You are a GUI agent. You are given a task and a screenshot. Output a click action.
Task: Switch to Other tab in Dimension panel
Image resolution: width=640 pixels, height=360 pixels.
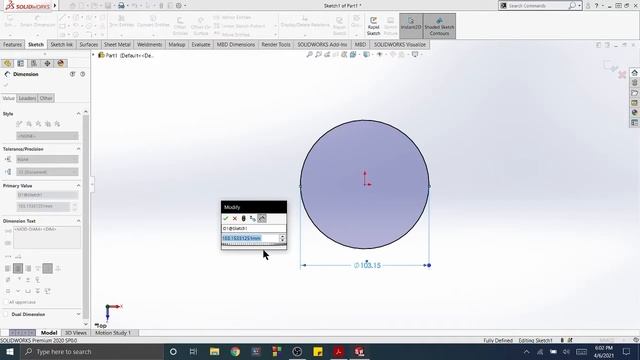click(46, 98)
